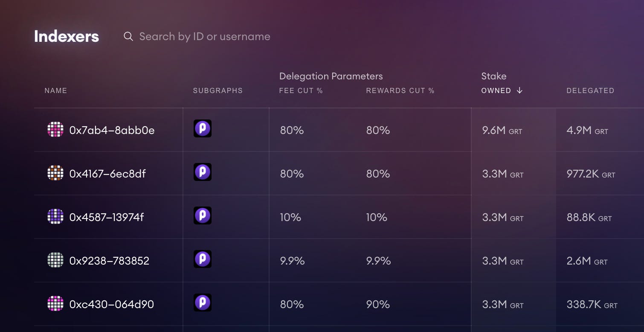Click the 0xc430–064d90 pink identicon avatar

pyautogui.click(x=55, y=303)
